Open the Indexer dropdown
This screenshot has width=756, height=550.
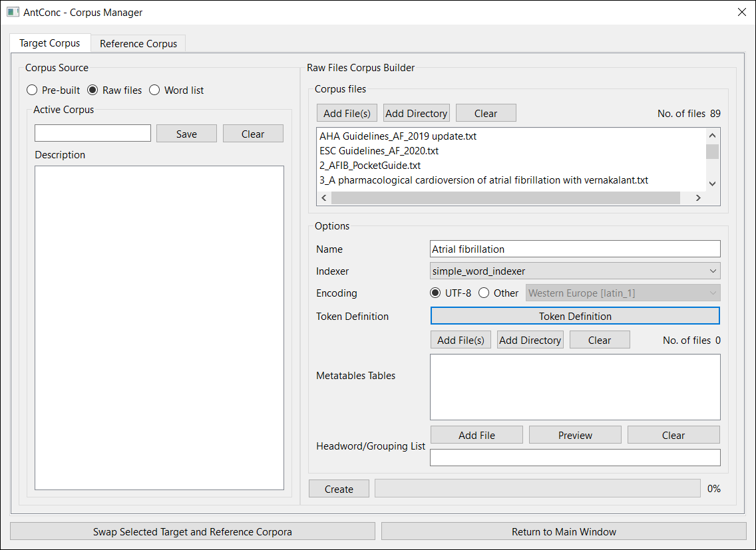575,271
